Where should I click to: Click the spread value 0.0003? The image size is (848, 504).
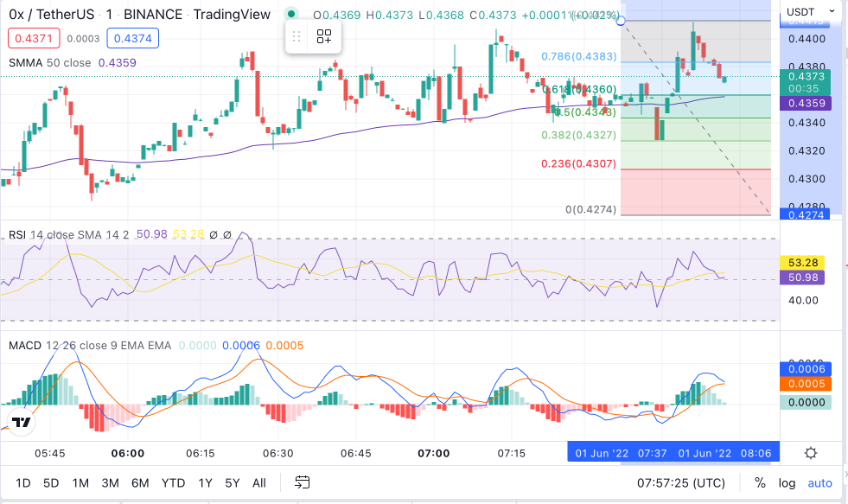click(83, 38)
